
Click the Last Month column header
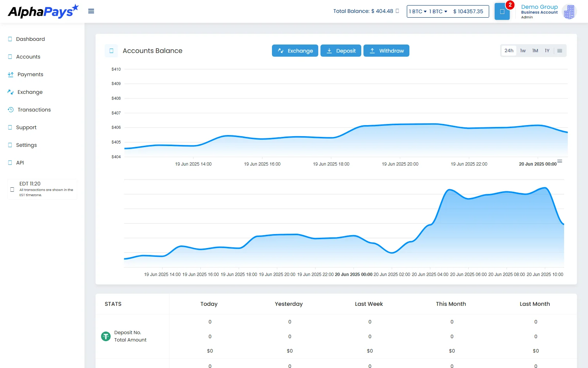(x=535, y=304)
